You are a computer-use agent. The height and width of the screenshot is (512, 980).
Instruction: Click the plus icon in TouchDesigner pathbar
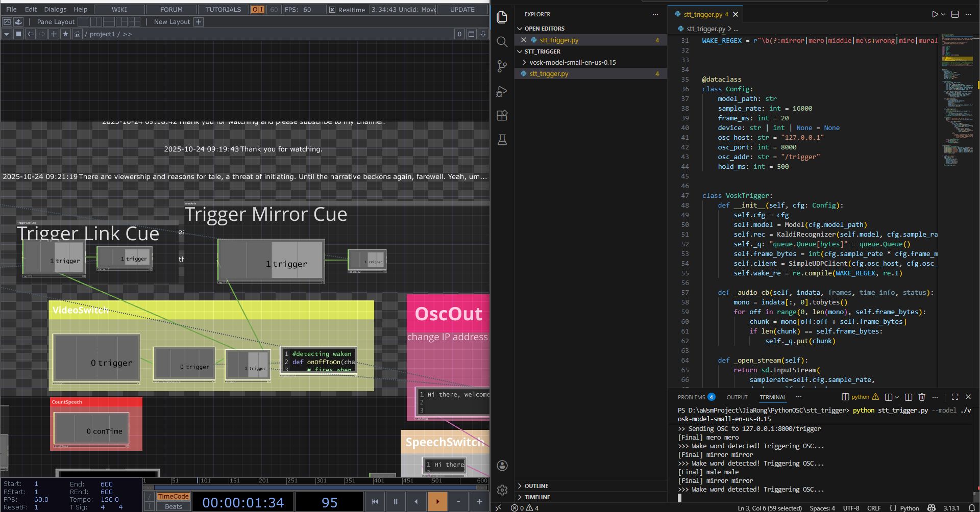[54, 34]
